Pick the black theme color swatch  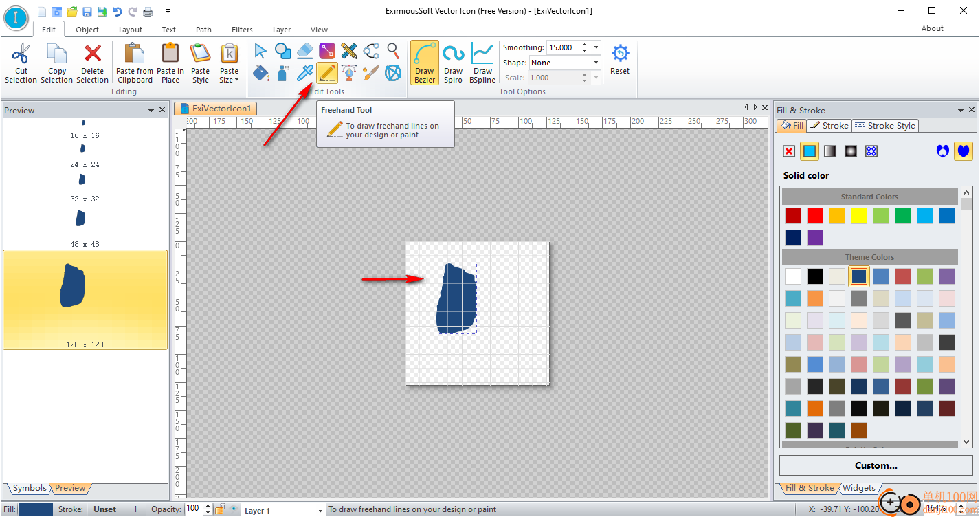[815, 276]
